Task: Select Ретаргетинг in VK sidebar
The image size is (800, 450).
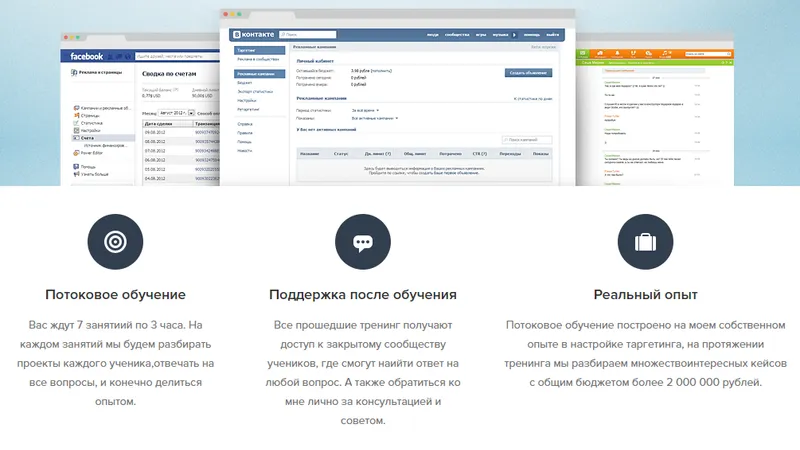Action: click(x=248, y=109)
